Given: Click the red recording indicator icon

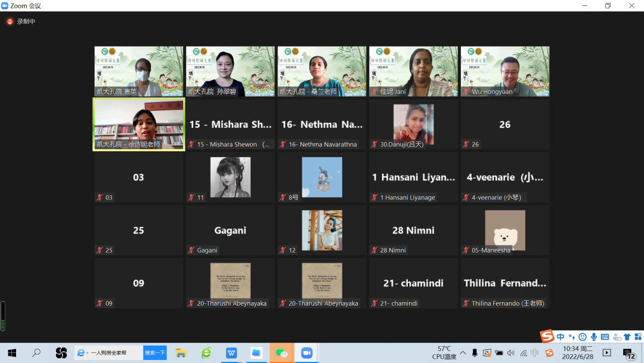Looking at the screenshot, I should 10,21.
